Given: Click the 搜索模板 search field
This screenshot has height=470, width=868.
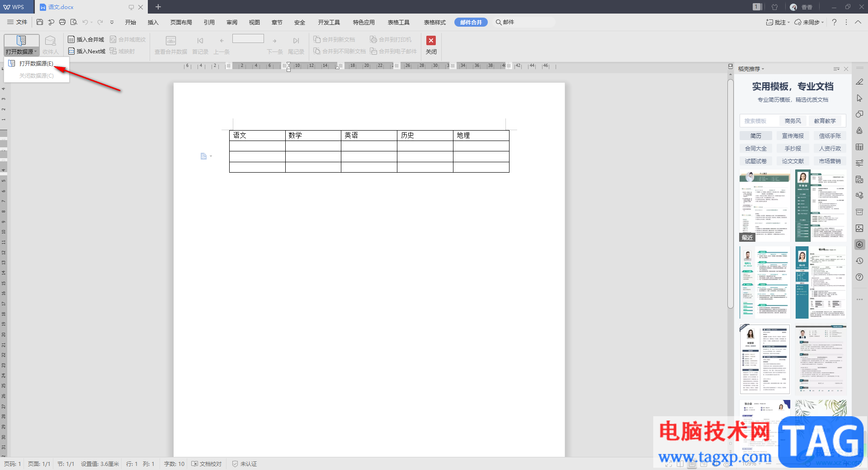Looking at the screenshot, I should pyautogui.click(x=759, y=121).
